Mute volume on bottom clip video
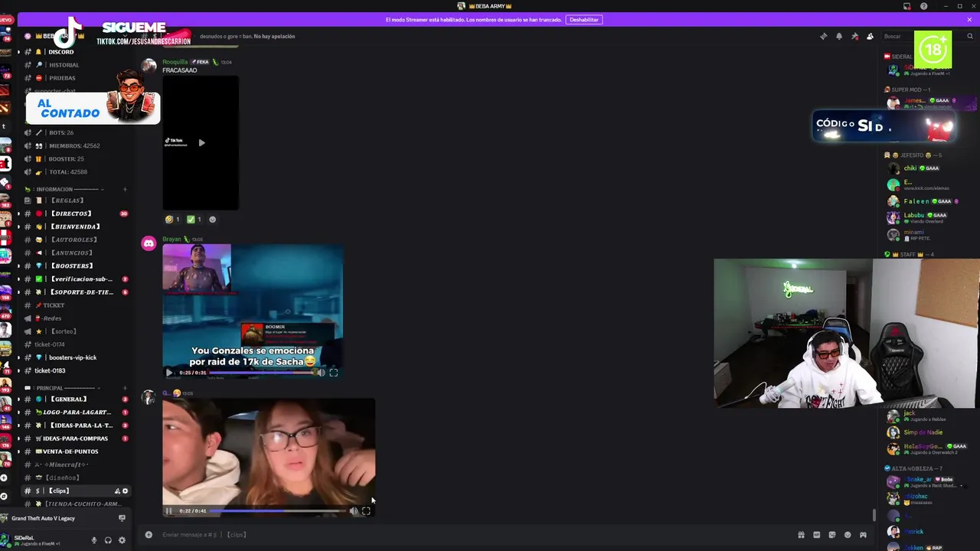 click(x=353, y=511)
